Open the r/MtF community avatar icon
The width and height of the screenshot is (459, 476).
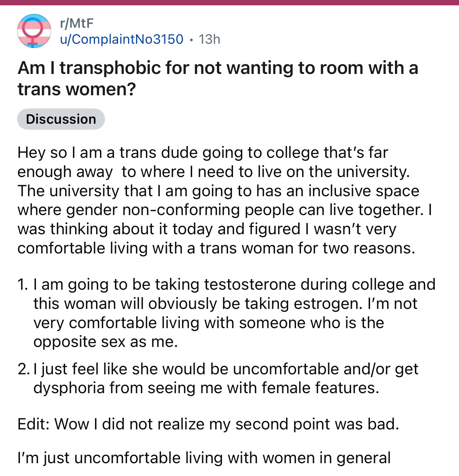tap(34, 31)
